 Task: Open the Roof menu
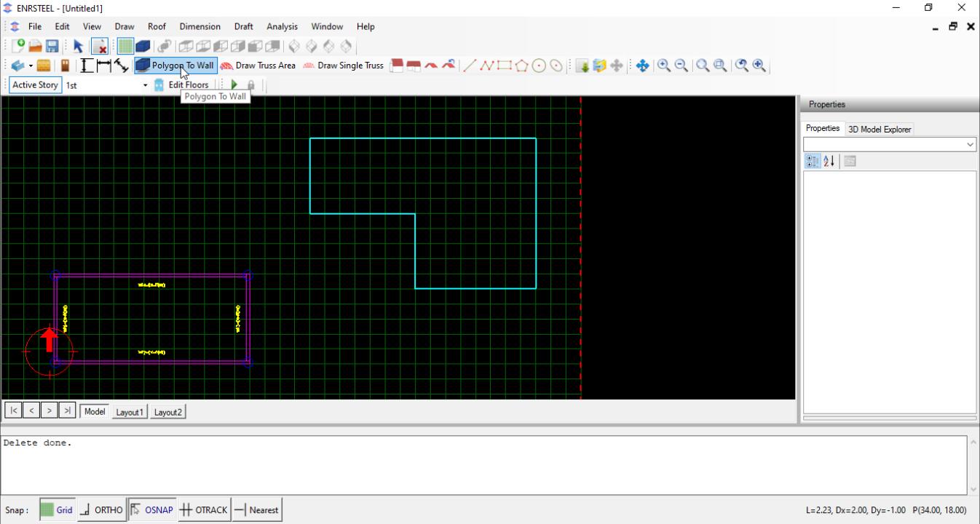(x=157, y=26)
